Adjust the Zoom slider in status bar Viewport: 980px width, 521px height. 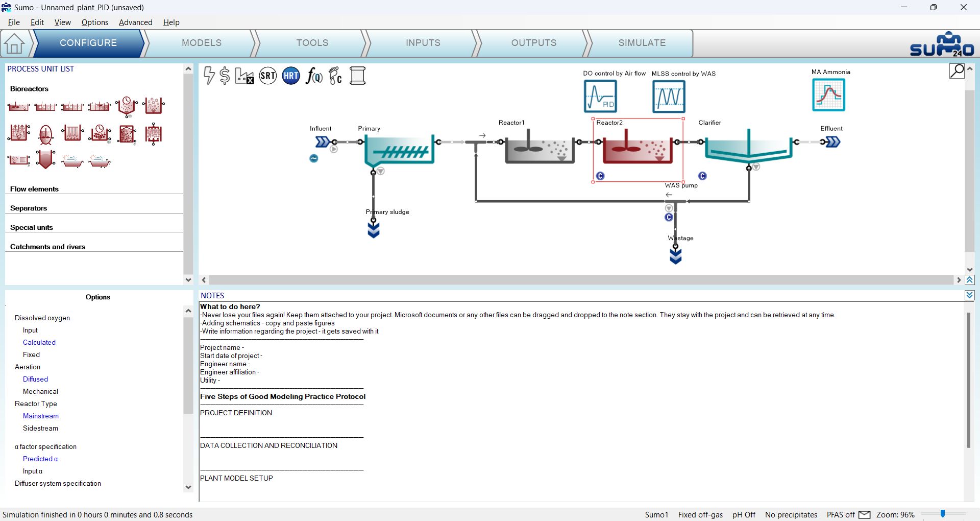tap(943, 514)
